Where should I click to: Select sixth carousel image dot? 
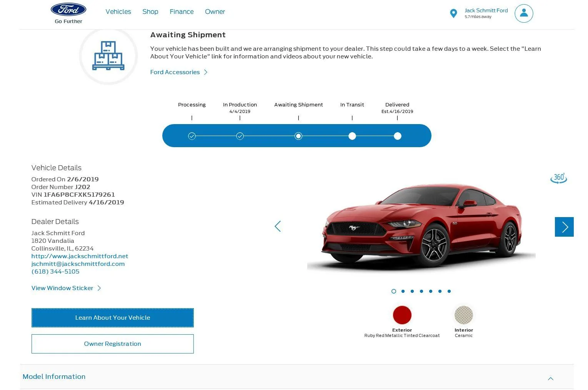pyautogui.click(x=440, y=291)
